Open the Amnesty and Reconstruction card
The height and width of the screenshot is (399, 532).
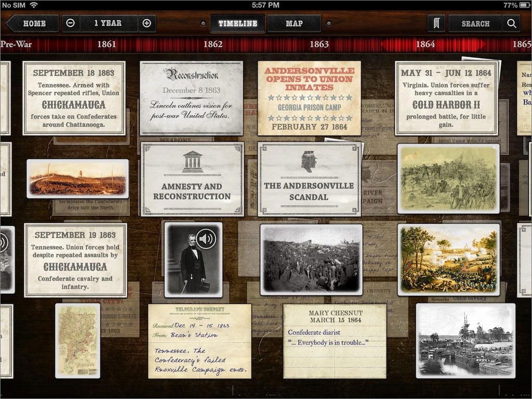[192, 180]
